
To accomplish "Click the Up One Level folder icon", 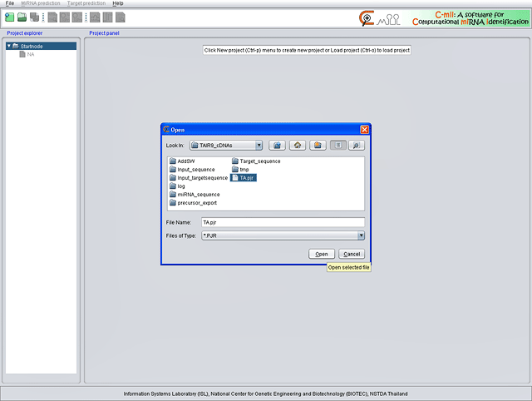I will pos(278,145).
